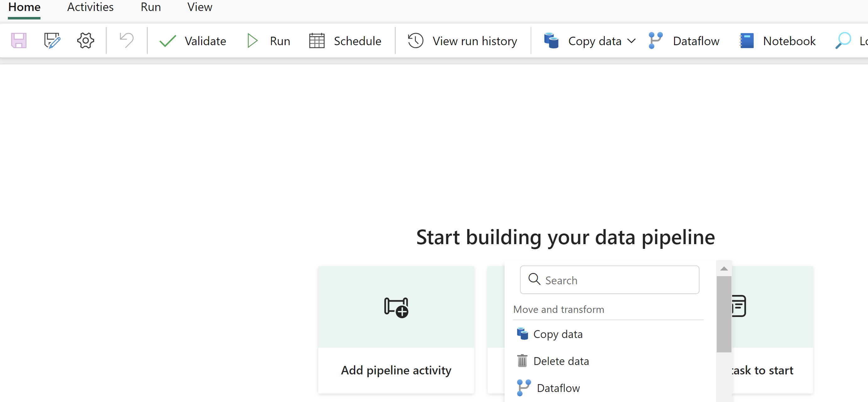Click the Undo arrow icon
Image resolution: width=868 pixels, height=402 pixels.
[x=126, y=40]
